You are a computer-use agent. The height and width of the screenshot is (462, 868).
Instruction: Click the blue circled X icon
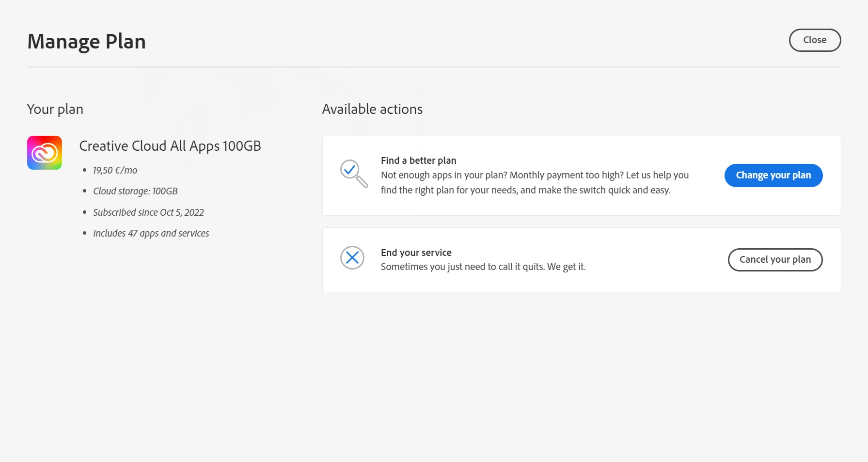(352, 258)
